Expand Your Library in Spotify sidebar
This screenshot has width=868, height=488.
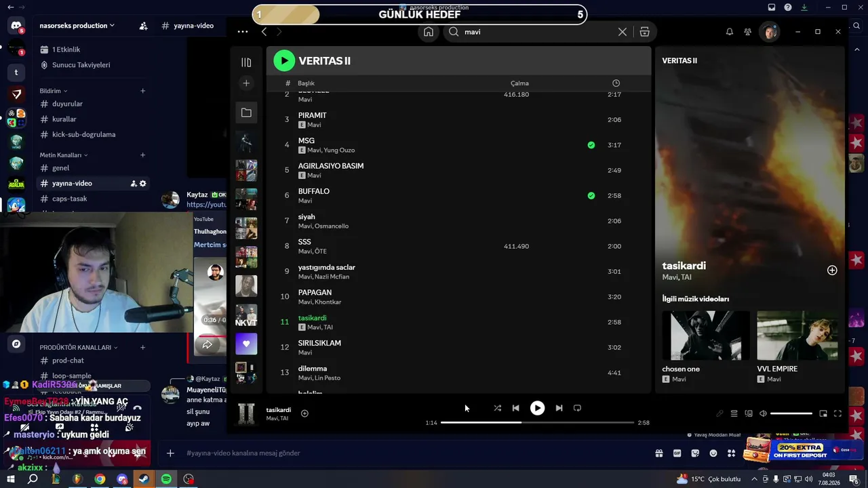(246, 62)
